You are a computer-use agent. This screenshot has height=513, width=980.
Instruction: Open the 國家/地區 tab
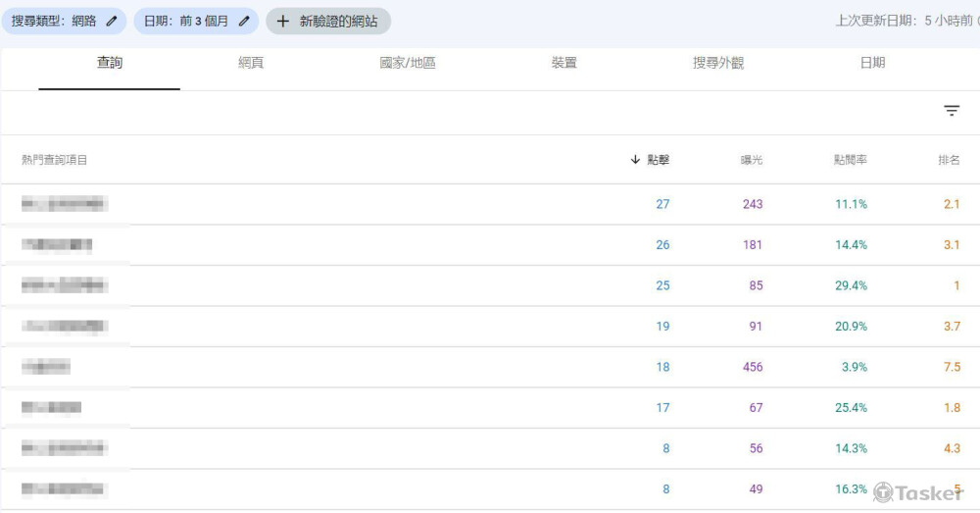[408, 63]
